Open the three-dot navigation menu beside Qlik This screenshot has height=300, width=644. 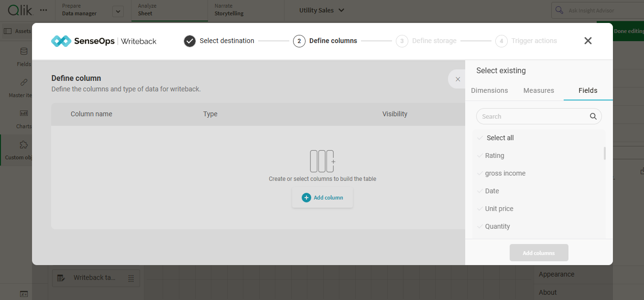tap(44, 10)
